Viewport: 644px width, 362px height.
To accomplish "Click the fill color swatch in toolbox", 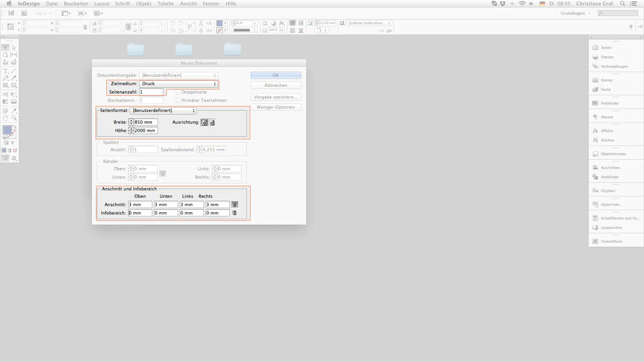I will (7, 130).
